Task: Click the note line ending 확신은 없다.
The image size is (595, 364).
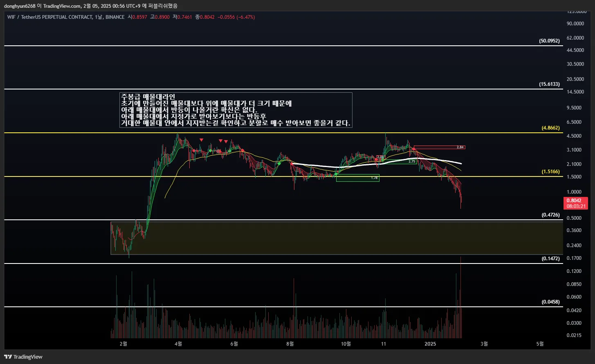Action: 189,110
